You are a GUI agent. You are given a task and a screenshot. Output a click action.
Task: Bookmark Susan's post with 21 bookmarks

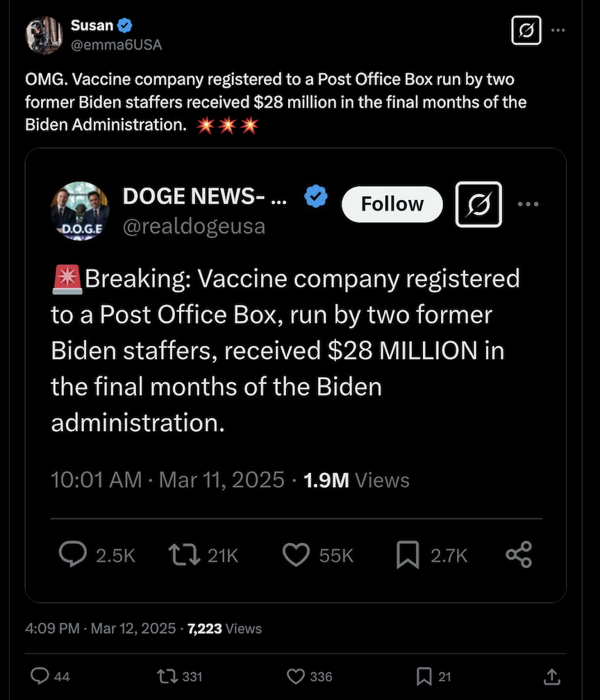(x=424, y=676)
